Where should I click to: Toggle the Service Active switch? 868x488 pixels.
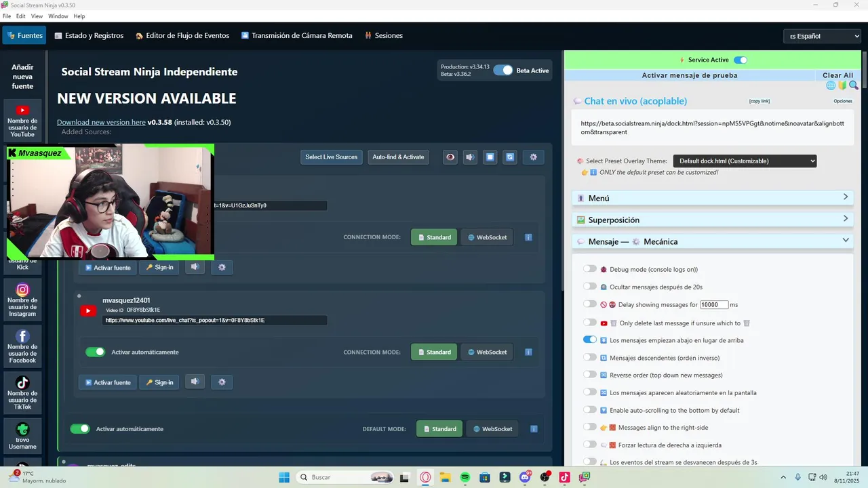tap(741, 60)
